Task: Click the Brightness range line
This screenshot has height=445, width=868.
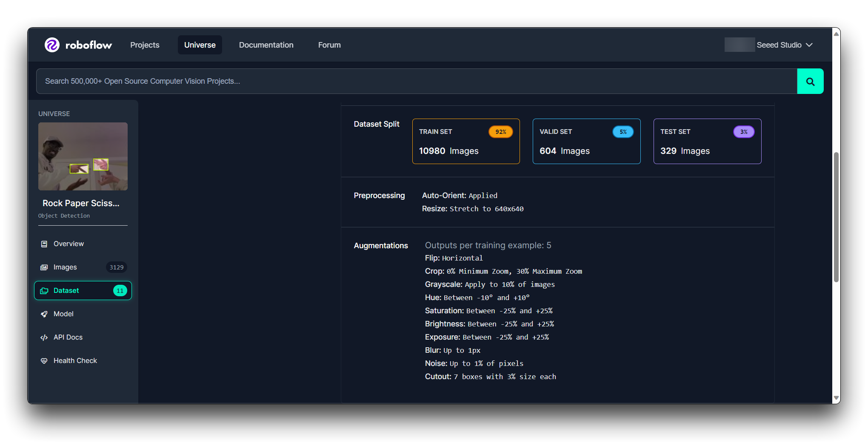Action: [x=489, y=324]
